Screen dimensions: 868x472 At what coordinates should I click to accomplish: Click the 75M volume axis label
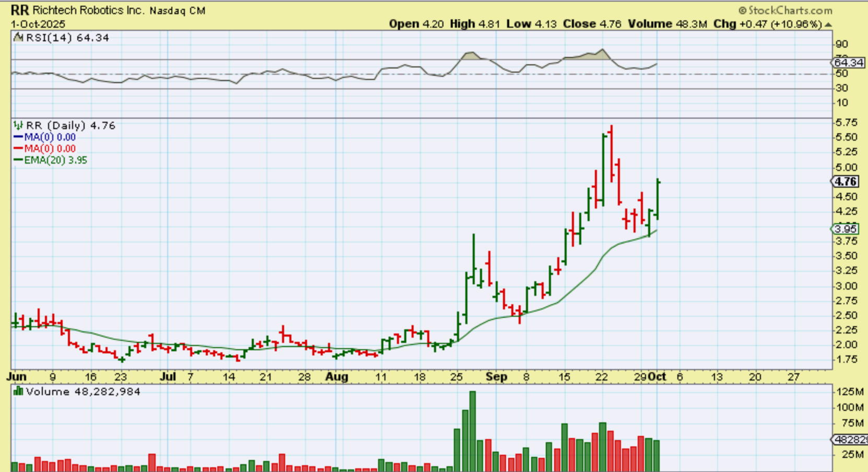(x=852, y=423)
